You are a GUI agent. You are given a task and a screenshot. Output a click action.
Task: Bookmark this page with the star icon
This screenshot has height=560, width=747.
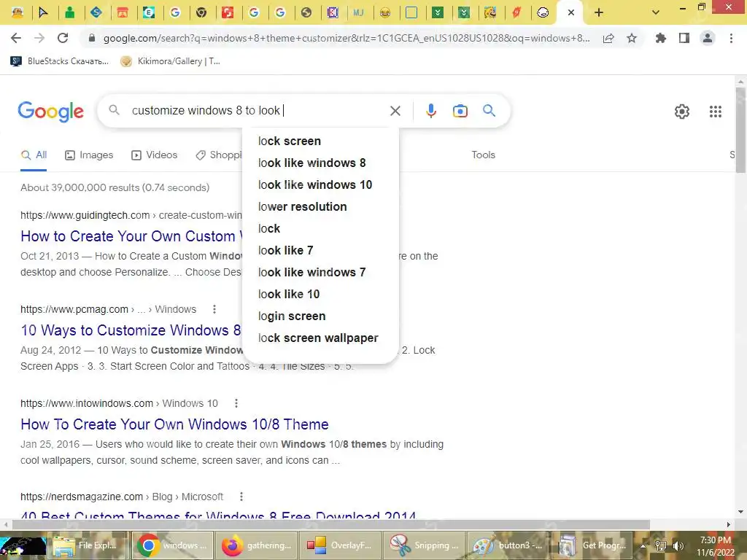point(632,38)
